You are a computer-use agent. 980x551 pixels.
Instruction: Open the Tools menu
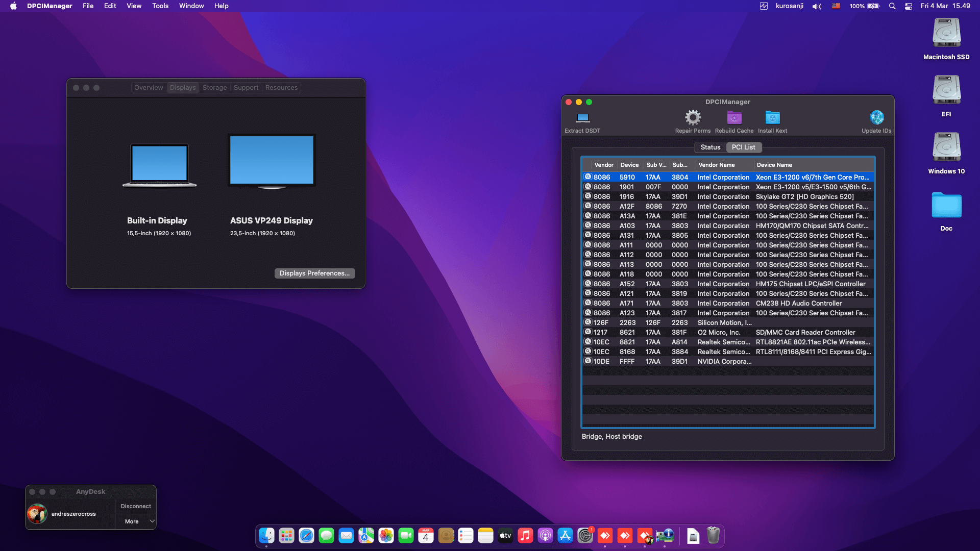160,6
